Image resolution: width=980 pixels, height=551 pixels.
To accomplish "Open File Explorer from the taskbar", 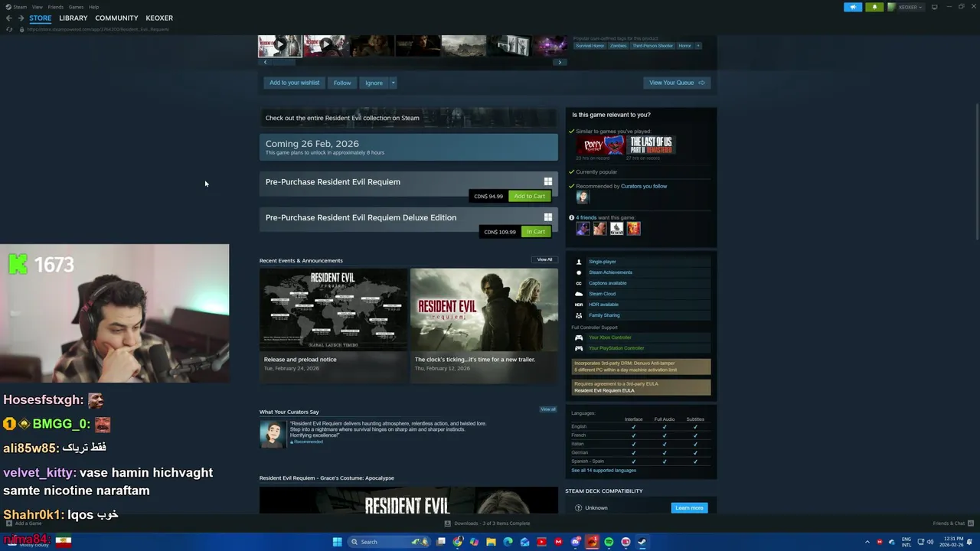I will 491,542.
